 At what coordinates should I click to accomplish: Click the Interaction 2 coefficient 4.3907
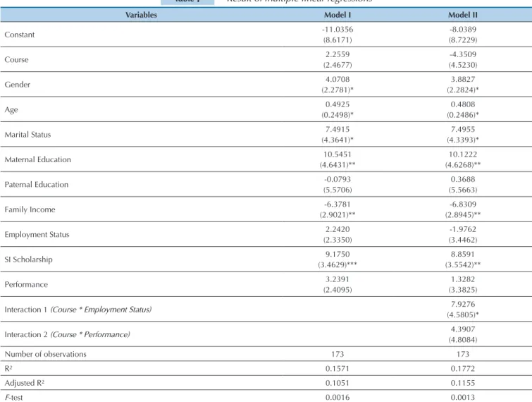tap(463, 329)
